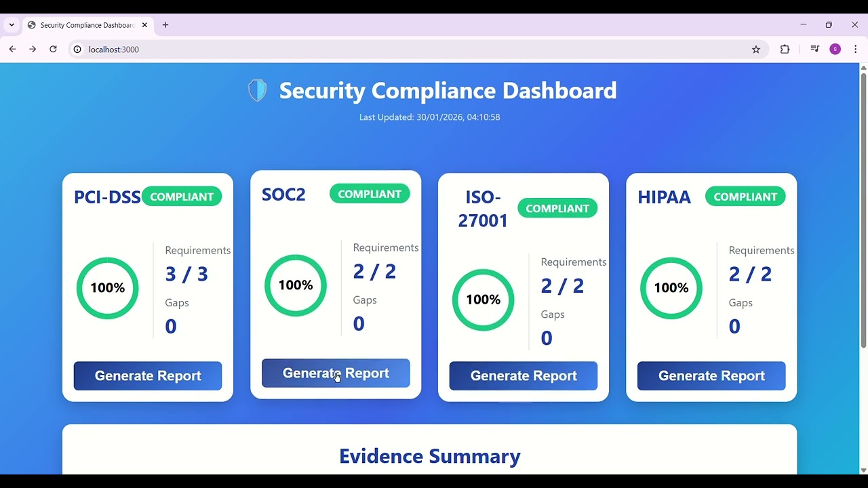
Task: Minimize the browser window
Action: pos(804,25)
